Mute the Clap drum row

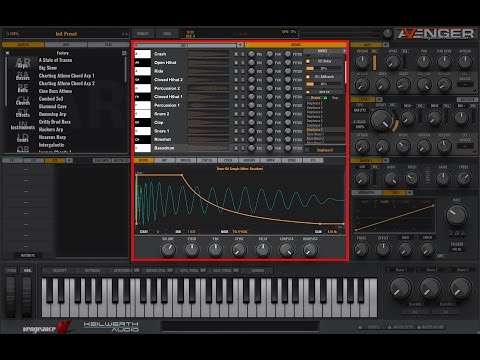point(236,122)
